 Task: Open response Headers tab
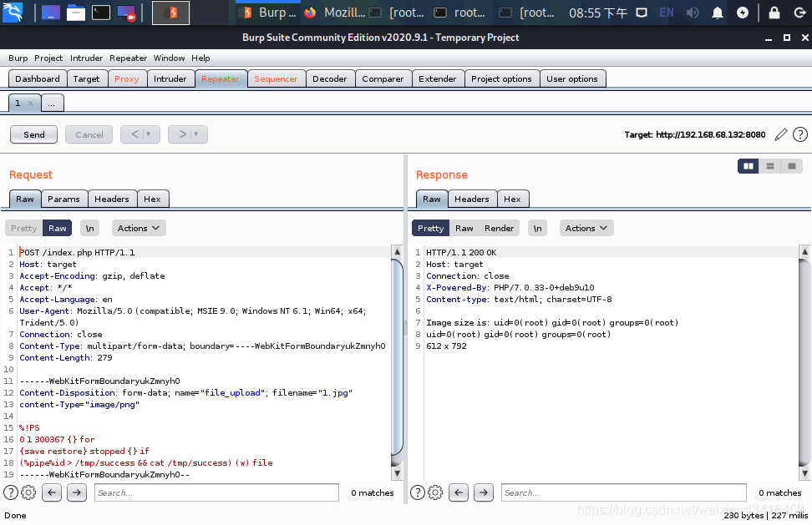coord(472,199)
